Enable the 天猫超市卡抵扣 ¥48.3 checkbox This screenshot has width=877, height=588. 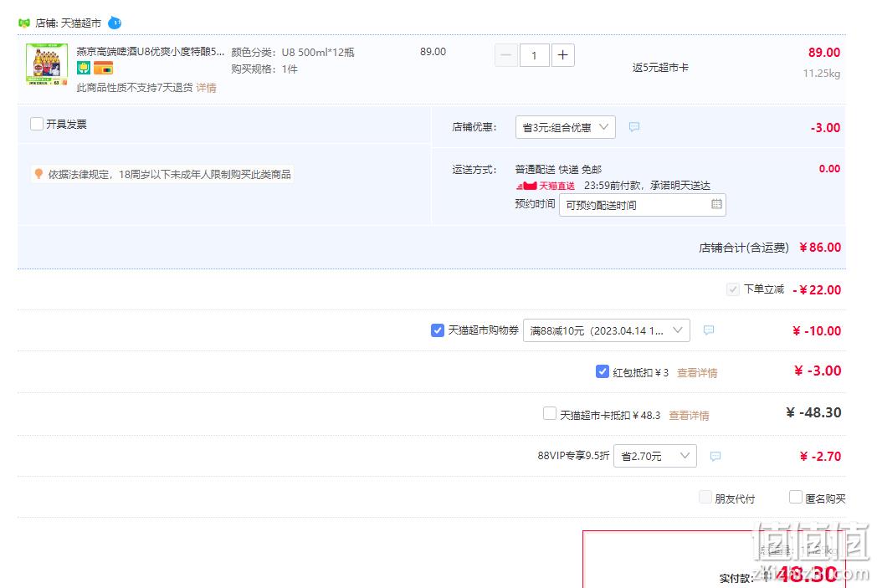point(550,414)
